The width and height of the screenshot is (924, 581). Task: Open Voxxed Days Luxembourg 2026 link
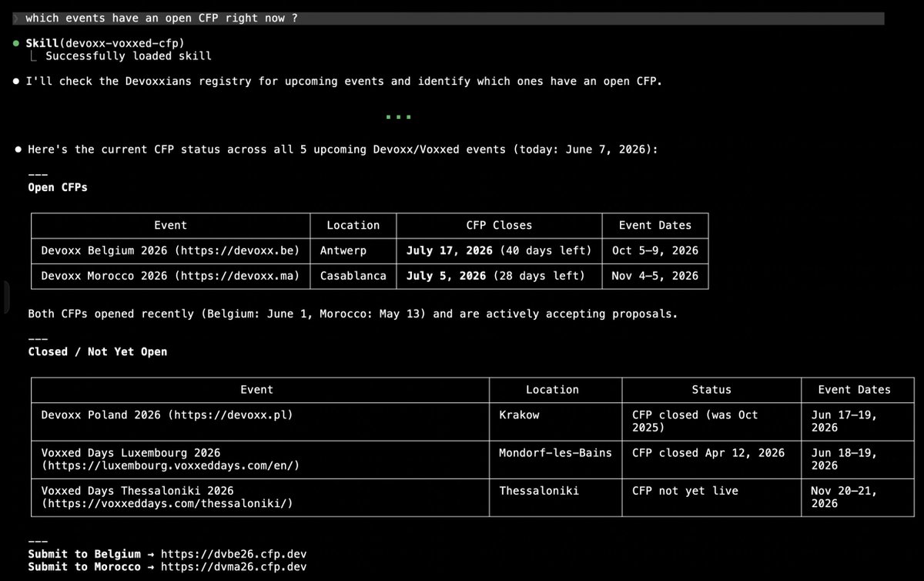point(170,465)
